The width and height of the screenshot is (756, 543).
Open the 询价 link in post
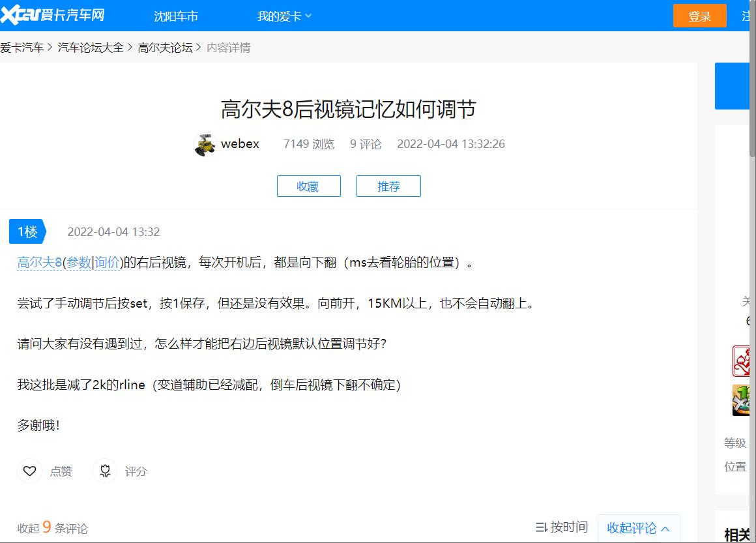coord(106,262)
